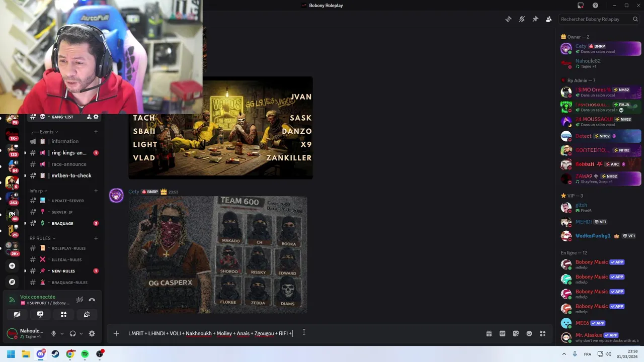Add channel to RP RULES category

click(x=96, y=238)
